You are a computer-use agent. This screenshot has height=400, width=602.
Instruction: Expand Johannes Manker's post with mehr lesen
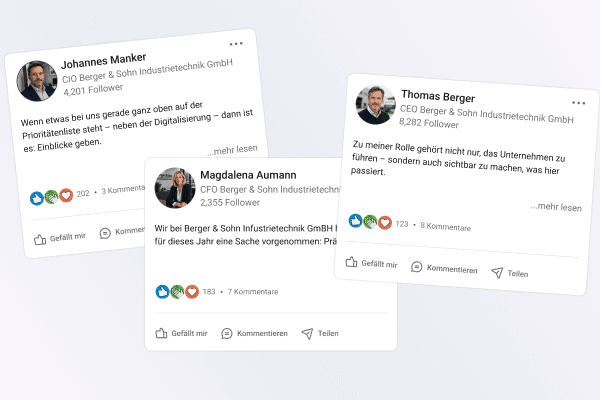click(x=232, y=150)
